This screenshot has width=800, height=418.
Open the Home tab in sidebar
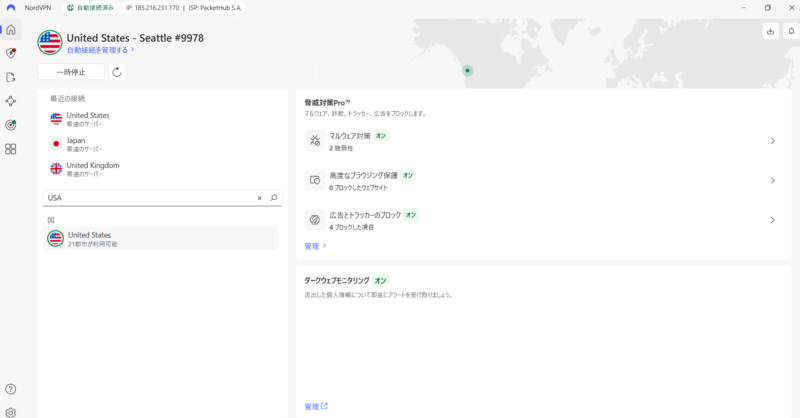11,30
